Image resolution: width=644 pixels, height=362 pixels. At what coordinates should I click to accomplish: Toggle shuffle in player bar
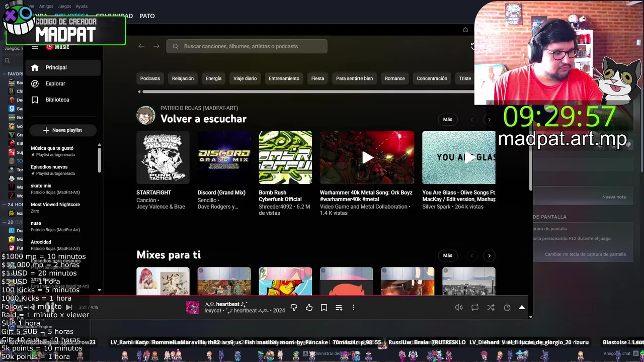coord(491,307)
